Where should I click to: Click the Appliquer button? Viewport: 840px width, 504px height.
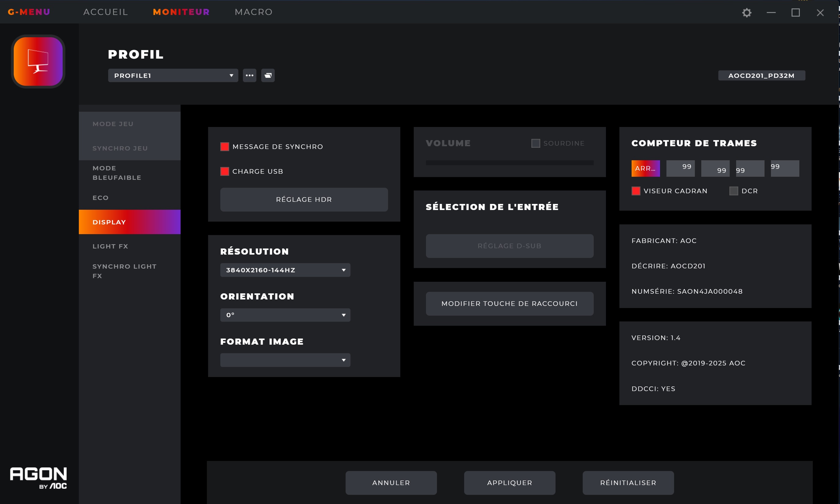510,483
